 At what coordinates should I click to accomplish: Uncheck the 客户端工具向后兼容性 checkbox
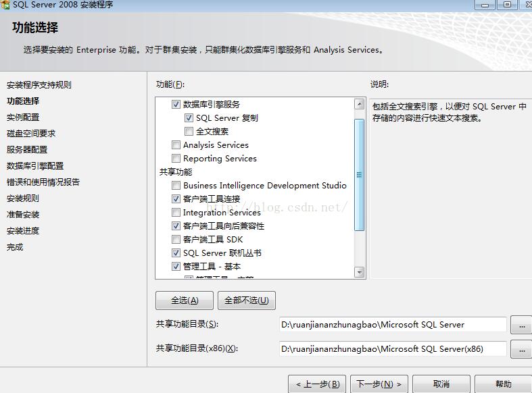point(176,226)
